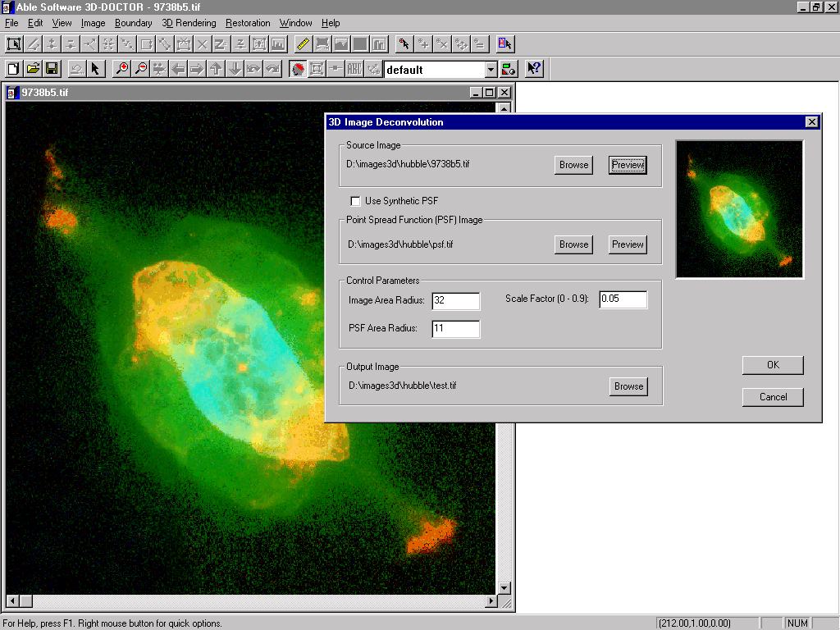This screenshot has height=630, width=840.
Task: Create a new document with the blank page icon
Action: click(14, 69)
